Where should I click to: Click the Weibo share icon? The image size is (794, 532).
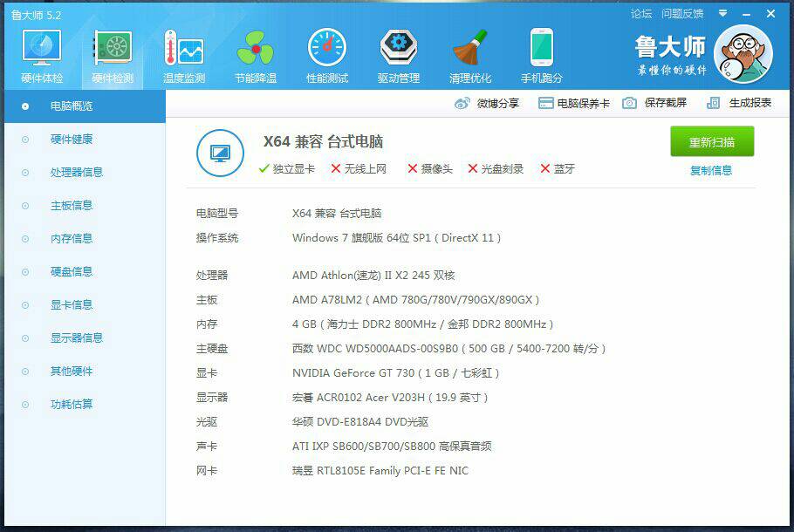click(462, 103)
